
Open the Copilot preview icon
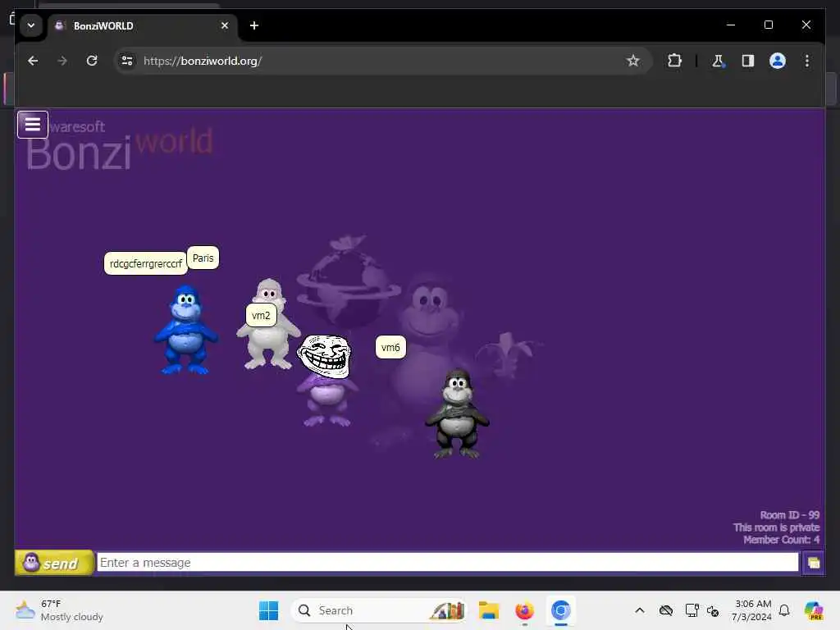pos(814,610)
